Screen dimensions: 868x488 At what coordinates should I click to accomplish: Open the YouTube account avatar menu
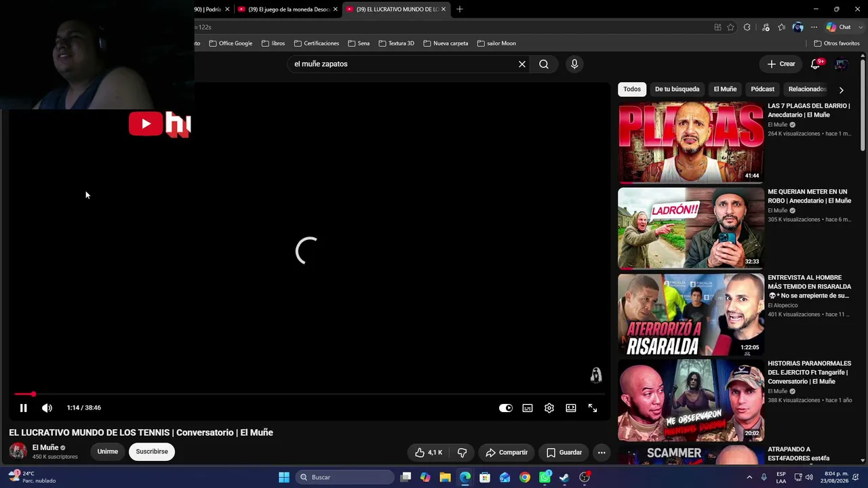(x=842, y=64)
